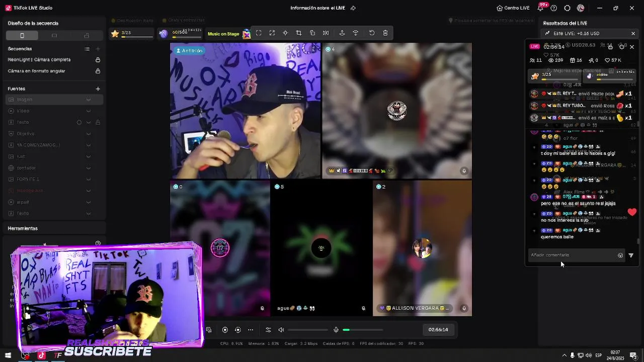The width and height of the screenshot is (644, 362).
Task: Open the Secuencias list view icon
Action: (87, 49)
